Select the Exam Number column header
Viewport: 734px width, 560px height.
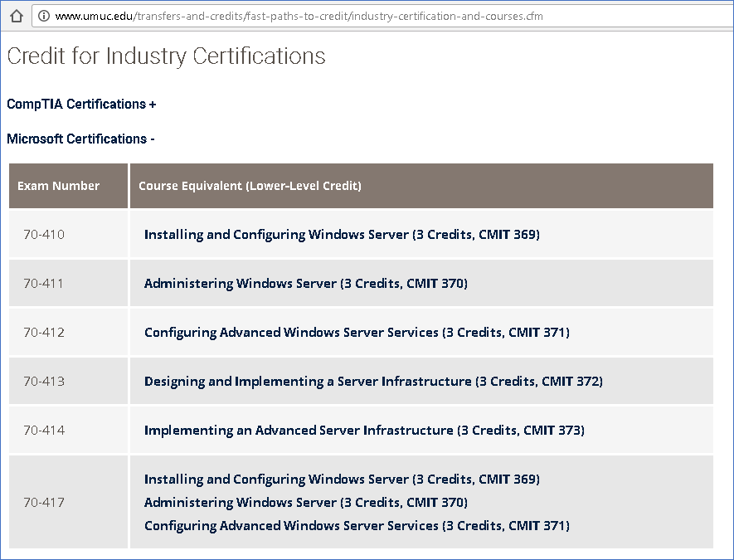(68, 186)
